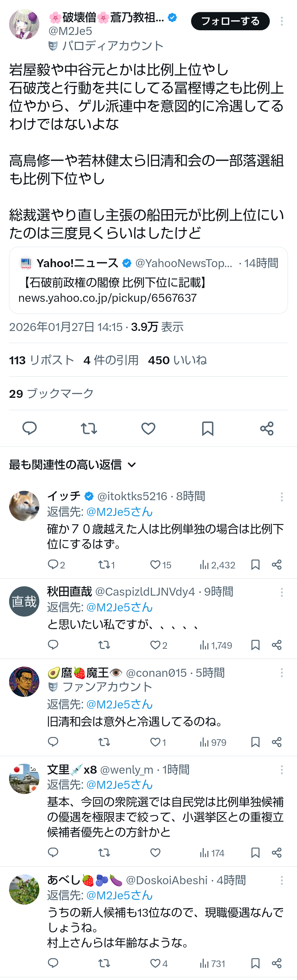The height and width of the screenshot is (980, 297).
Task: Repost 秋田直哉's reply
Action: point(104,645)
